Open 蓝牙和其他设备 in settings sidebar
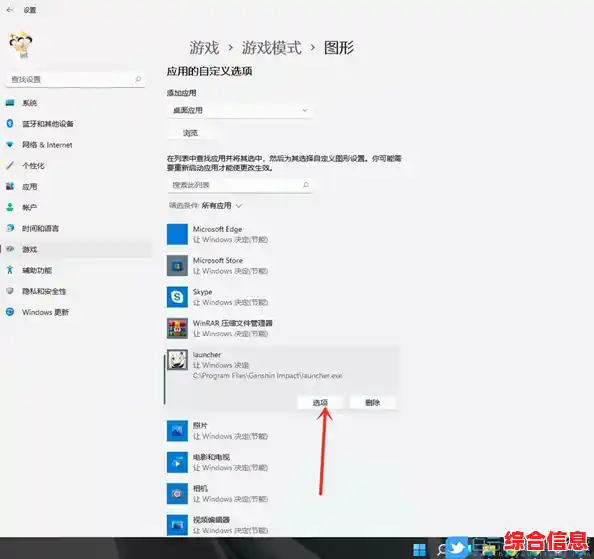 click(48, 123)
